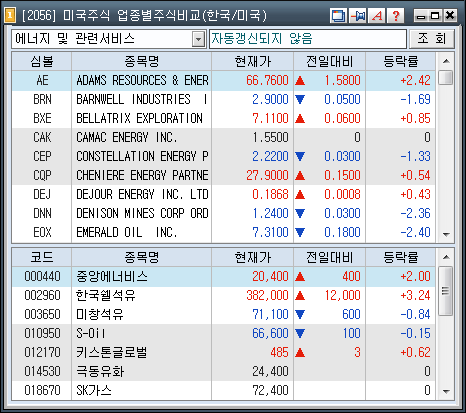This screenshot has height=413, width=466.
Task: Click the yellow window number icon
Action: tap(10, 15)
